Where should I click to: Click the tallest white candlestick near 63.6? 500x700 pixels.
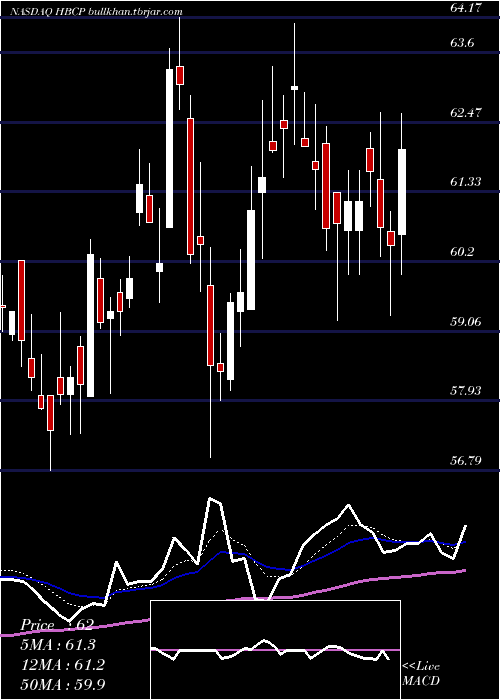[x=170, y=148]
